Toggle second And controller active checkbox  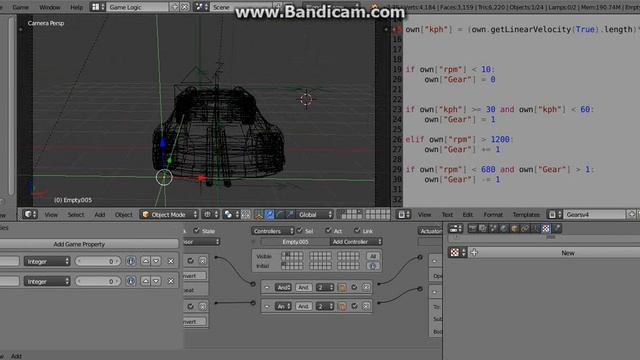[x=354, y=306]
